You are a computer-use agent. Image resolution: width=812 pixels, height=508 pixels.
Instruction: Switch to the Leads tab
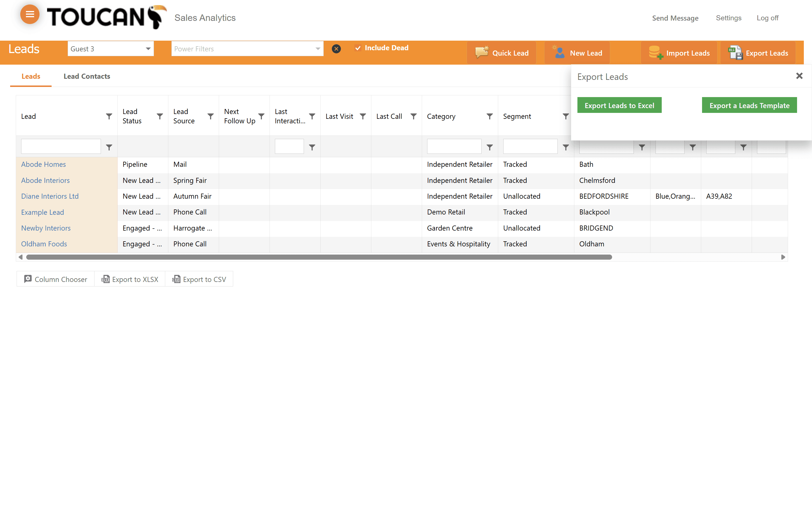31,76
